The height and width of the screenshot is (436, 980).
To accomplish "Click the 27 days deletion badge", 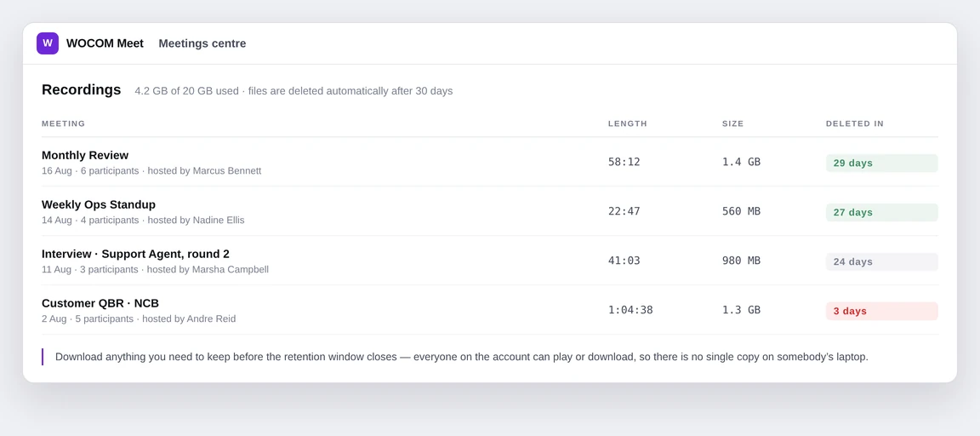I will click(x=882, y=213).
